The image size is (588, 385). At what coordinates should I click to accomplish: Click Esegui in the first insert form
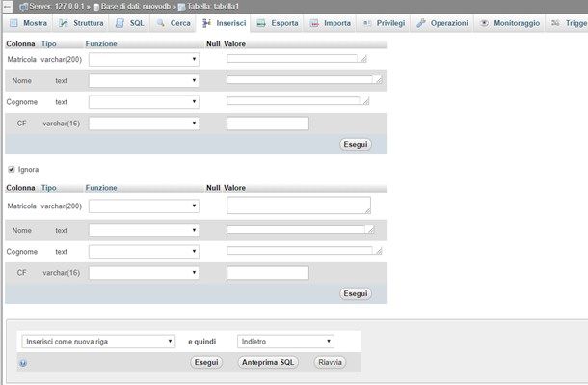pyautogui.click(x=356, y=144)
